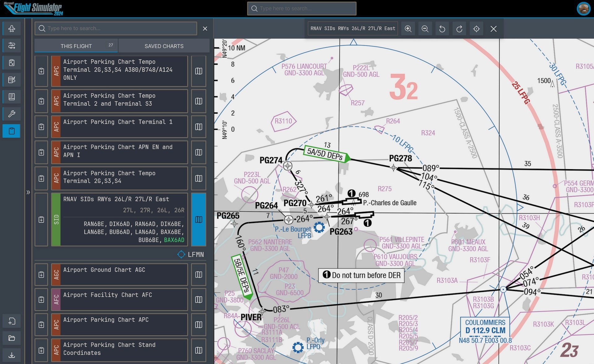Toggle the active map view for RNAV SIDs chart
This screenshot has height=364, width=594.
(199, 220)
